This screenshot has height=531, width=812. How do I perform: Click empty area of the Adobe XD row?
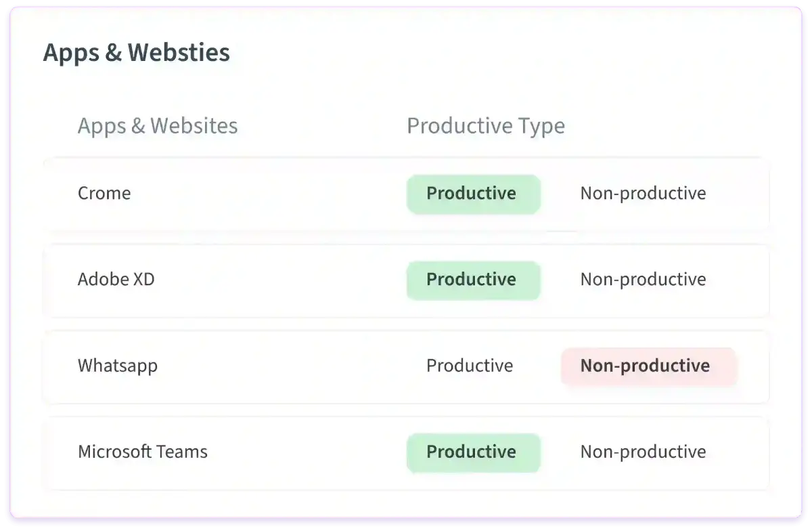[271, 280]
